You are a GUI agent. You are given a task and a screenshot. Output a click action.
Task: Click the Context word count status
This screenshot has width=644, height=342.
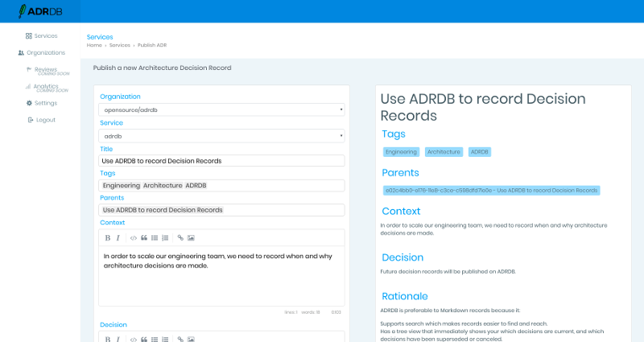[311, 312]
